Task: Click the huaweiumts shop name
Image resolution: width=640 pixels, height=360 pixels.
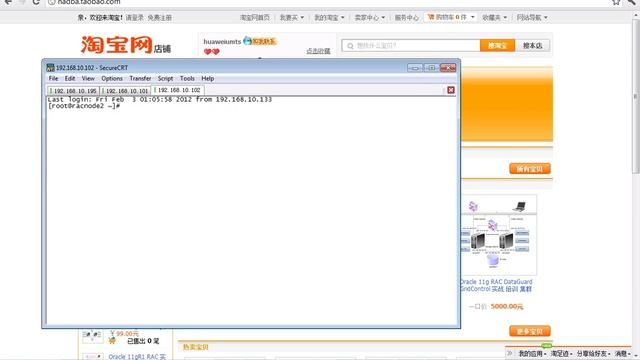Action: point(222,42)
